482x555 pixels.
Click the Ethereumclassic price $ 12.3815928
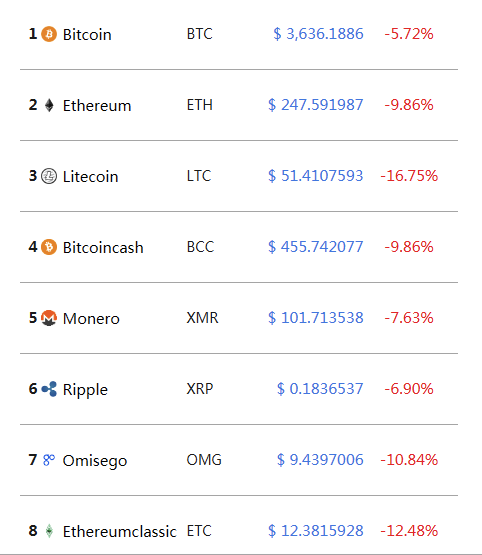coord(316,531)
